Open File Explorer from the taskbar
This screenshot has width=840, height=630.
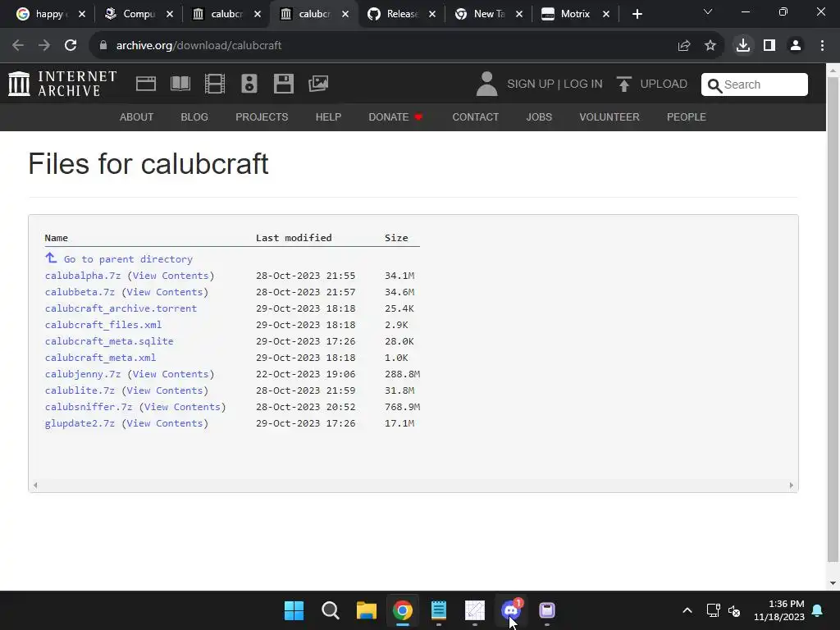pyautogui.click(x=367, y=610)
